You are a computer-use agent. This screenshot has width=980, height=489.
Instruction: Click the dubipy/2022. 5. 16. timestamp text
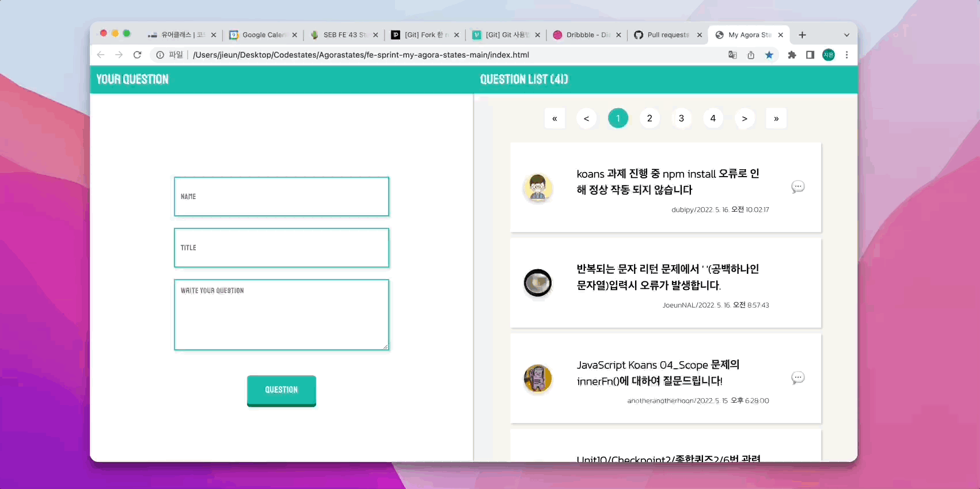click(x=720, y=210)
